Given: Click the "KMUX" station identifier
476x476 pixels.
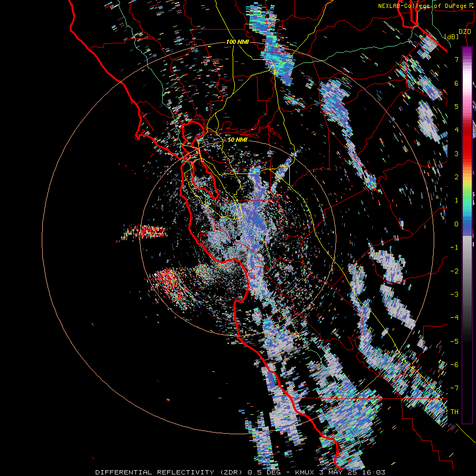Looking at the screenshot, I should click(305, 472).
